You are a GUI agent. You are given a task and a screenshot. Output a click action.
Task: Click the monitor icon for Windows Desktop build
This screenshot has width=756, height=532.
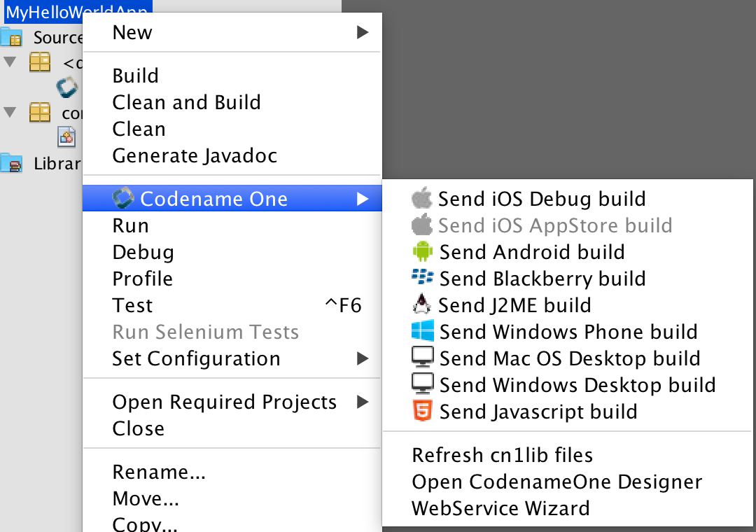(423, 385)
